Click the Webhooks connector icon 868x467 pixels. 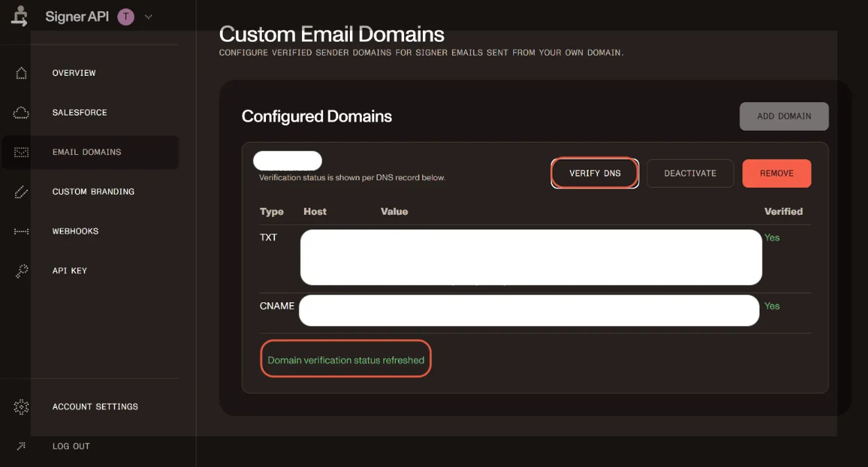(22, 231)
